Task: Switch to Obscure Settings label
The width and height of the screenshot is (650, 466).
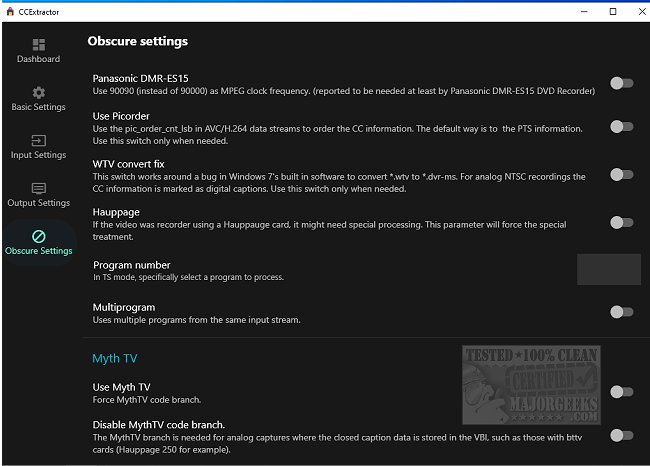Action: click(x=39, y=251)
